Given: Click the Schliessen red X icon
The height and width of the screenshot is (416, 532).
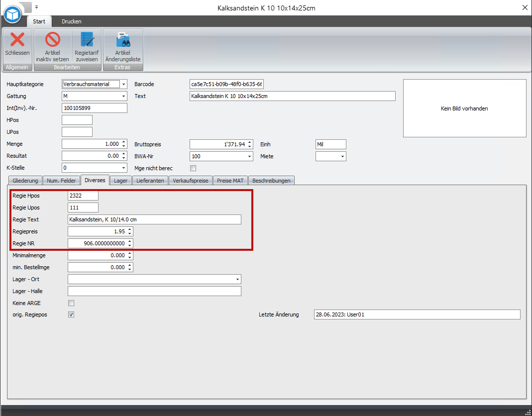Looking at the screenshot, I should [x=17, y=40].
